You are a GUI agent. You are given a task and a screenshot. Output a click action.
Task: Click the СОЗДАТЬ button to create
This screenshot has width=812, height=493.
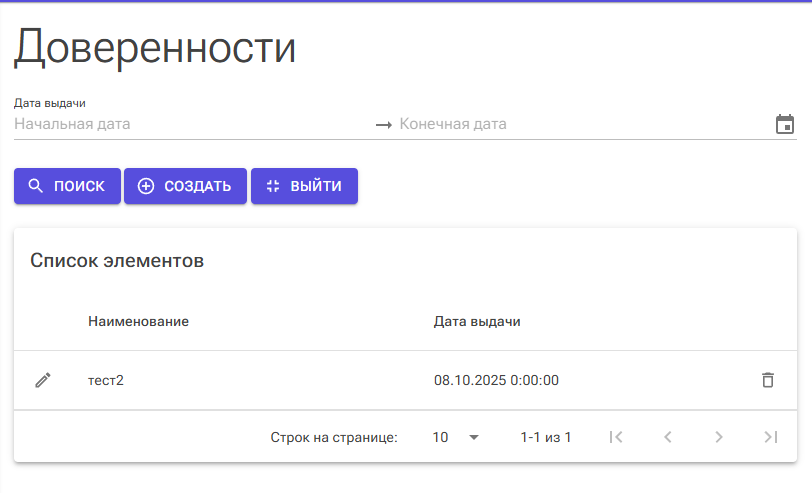coord(185,186)
